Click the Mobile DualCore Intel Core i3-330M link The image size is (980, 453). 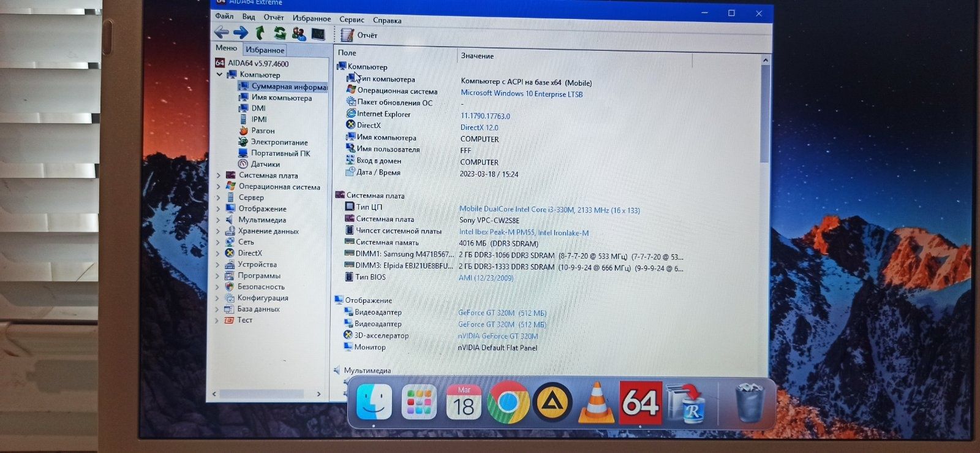pyautogui.click(x=549, y=210)
